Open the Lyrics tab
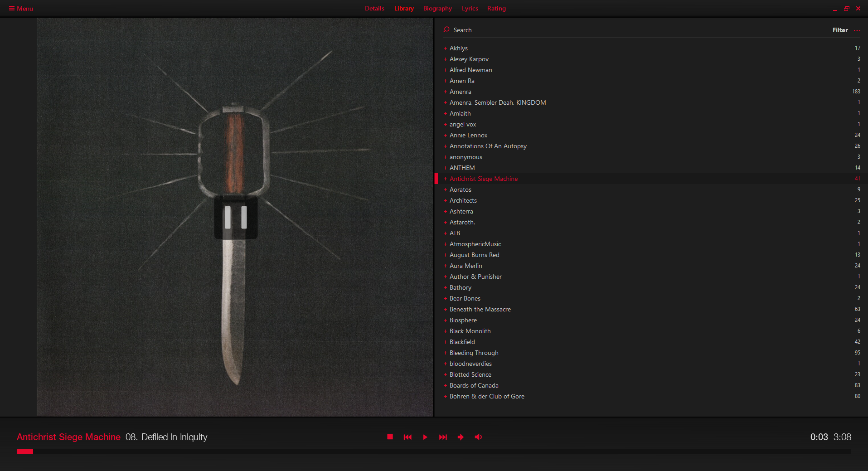This screenshot has height=471, width=868. pos(470,8)
